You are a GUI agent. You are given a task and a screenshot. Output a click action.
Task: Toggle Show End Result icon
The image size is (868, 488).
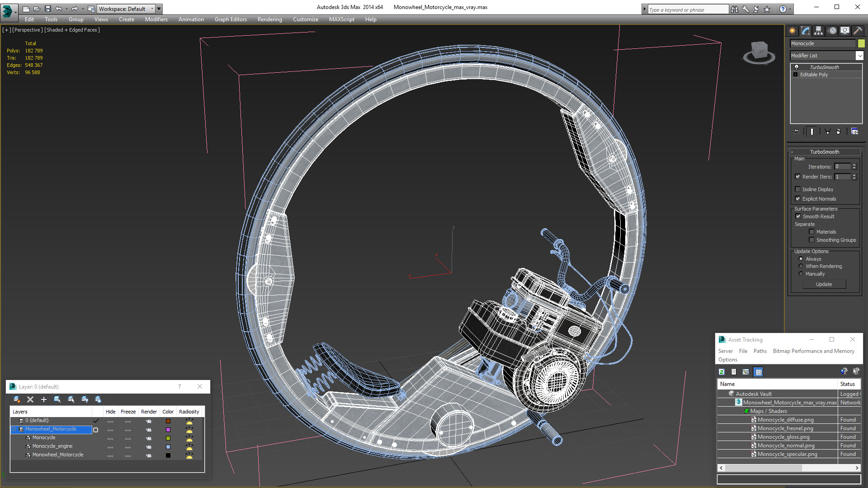click(812, 131)
